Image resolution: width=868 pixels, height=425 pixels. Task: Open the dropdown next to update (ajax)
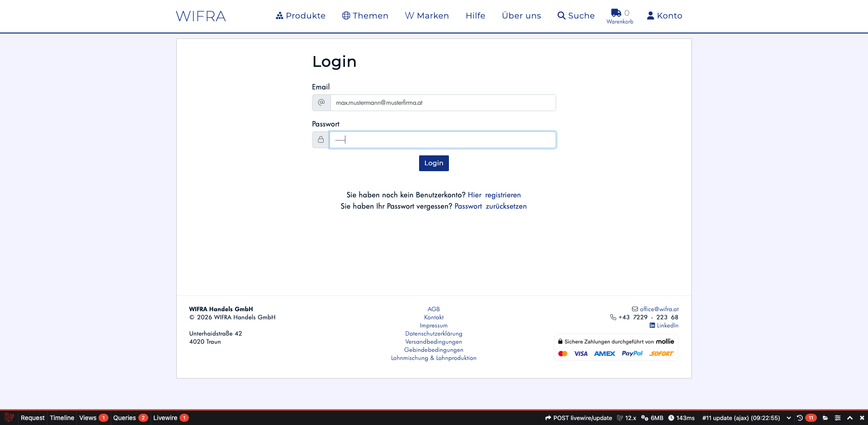(x=789, y=418)
